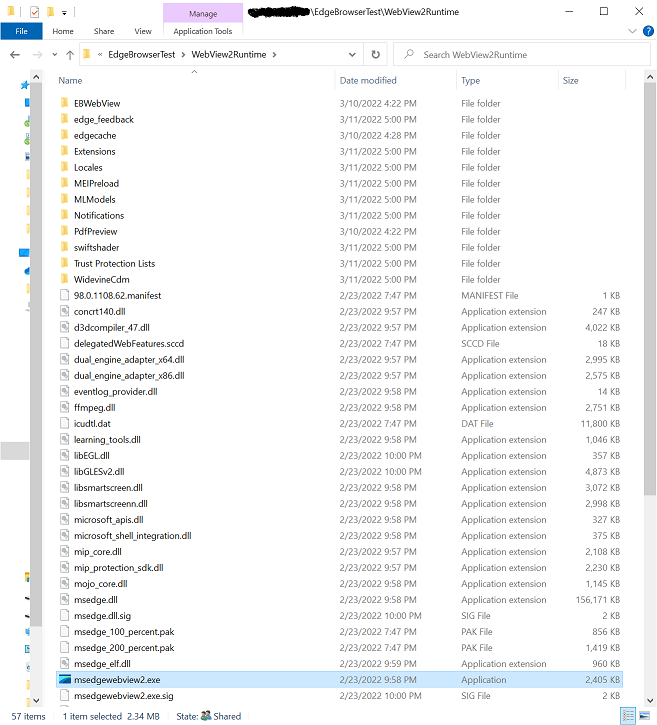
Task: Select learning_tools.dll file
Action: pos(107,440)
